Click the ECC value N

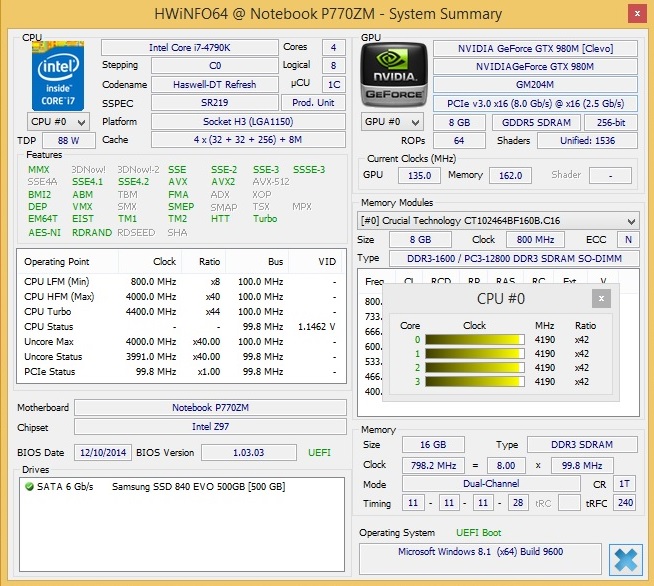(x=628, y=240)
